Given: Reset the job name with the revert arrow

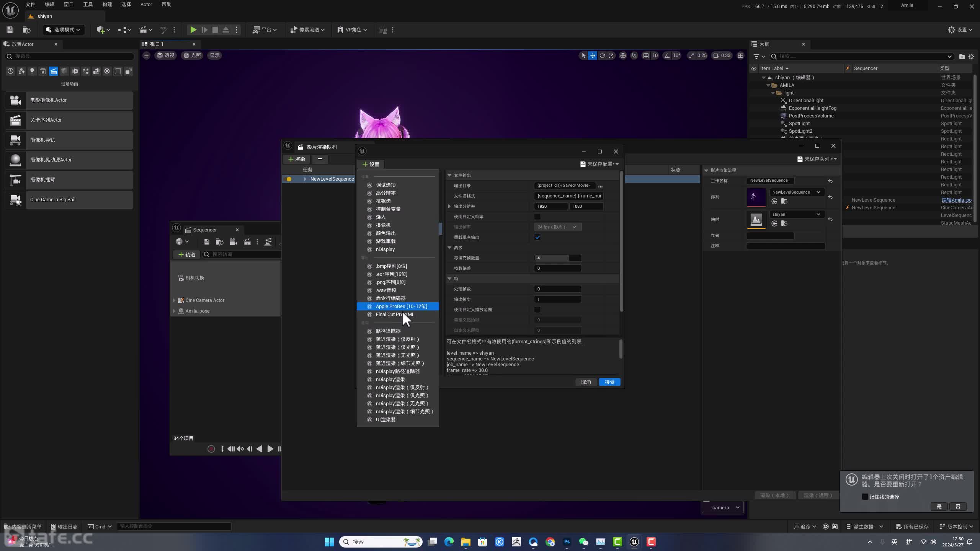Looking at the screenshot, I should point(830,181).
